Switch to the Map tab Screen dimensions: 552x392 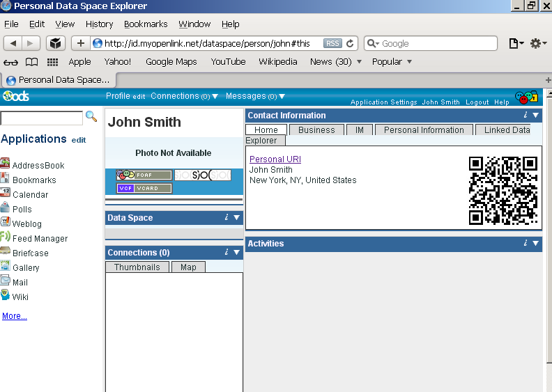point(188,267)
